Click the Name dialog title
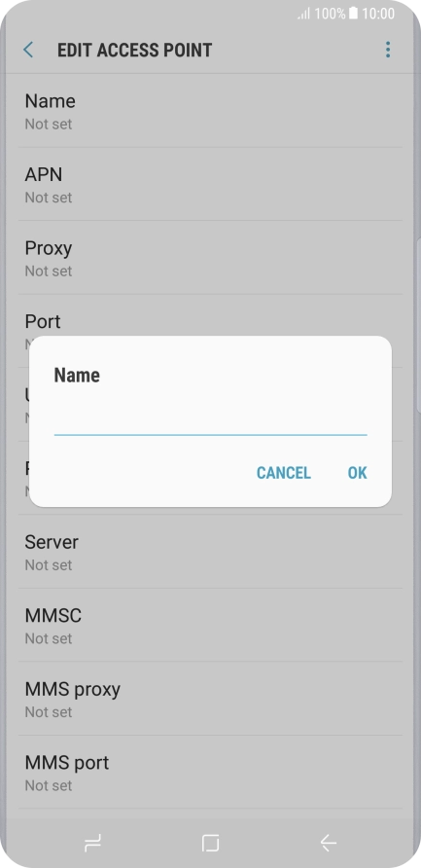Image resolution: width=421 pixels, height=868 pixels. (77, 376)
